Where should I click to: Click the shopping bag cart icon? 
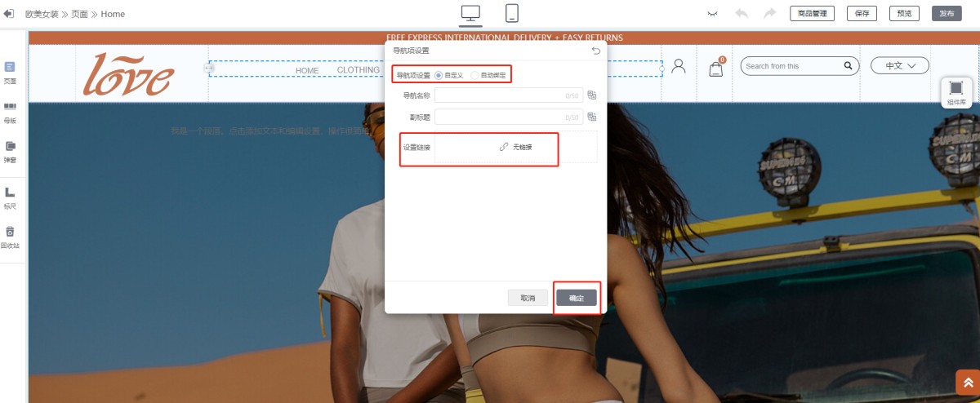(x=716, y=69)
